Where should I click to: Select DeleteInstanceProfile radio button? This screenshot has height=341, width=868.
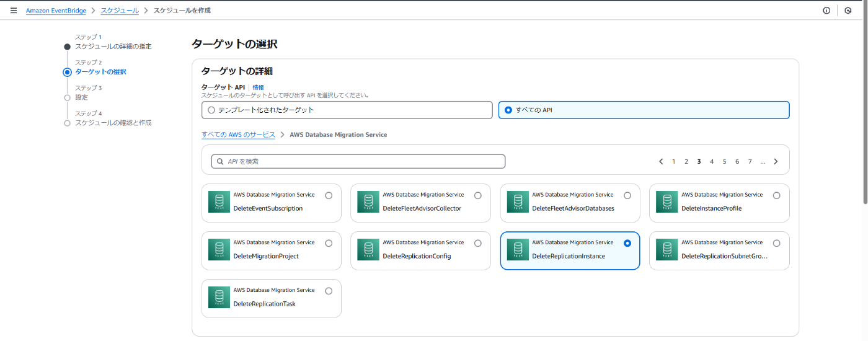[x=777, y=195]
